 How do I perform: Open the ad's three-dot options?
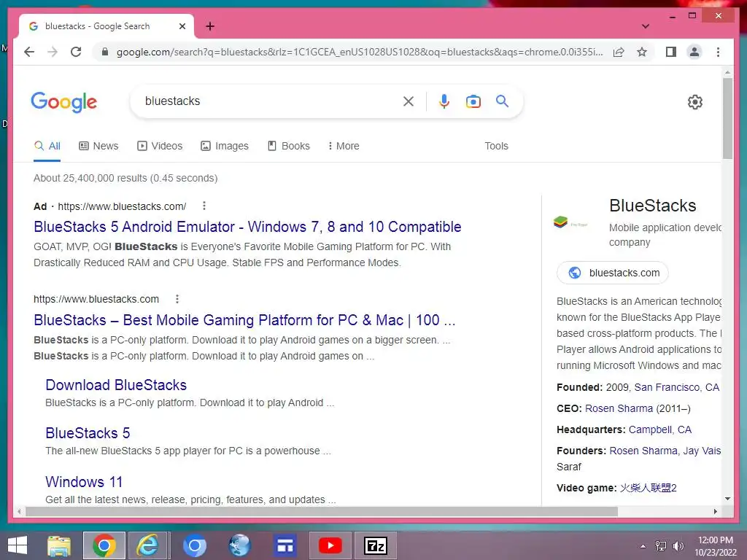[204, 206]
